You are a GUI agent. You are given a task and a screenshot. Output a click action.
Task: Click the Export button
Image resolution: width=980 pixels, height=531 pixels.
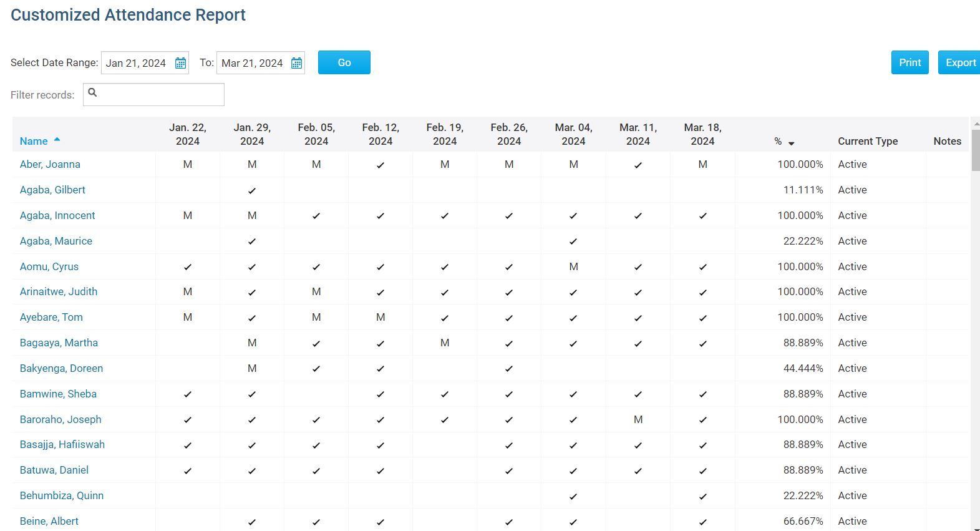[x=959, y=62]
